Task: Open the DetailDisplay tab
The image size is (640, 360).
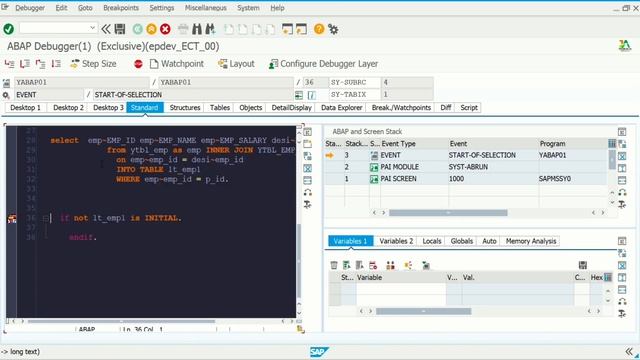Action: pyautogui.click(x=291, y=107)
